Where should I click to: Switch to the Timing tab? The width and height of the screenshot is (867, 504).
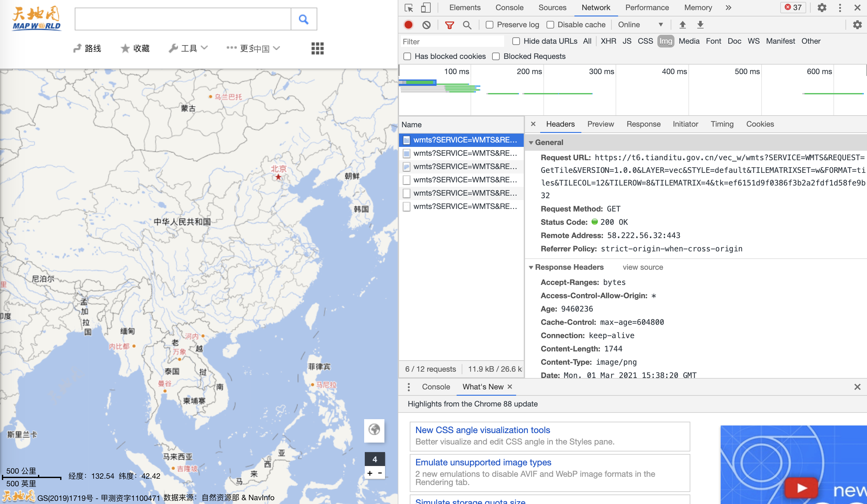[722, 124]
